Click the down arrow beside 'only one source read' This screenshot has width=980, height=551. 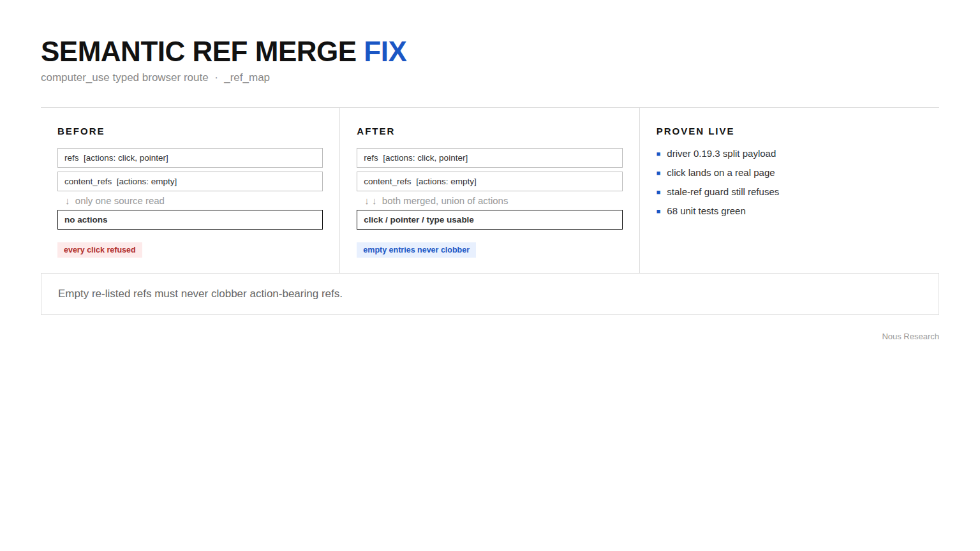pos(68,202)
